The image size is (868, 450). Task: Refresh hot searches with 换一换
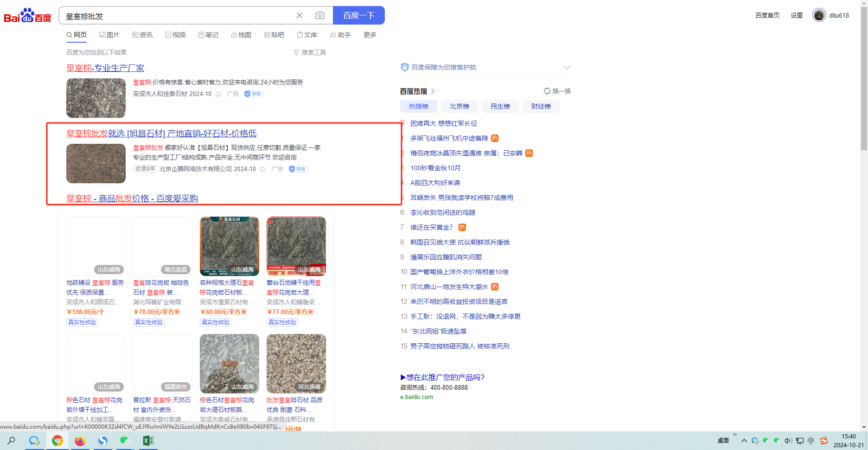pyautogui.click(x=557, y=91)
